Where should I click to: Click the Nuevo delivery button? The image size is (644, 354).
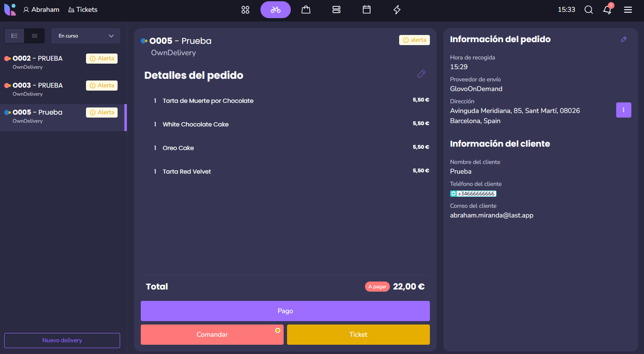[62, 341]
